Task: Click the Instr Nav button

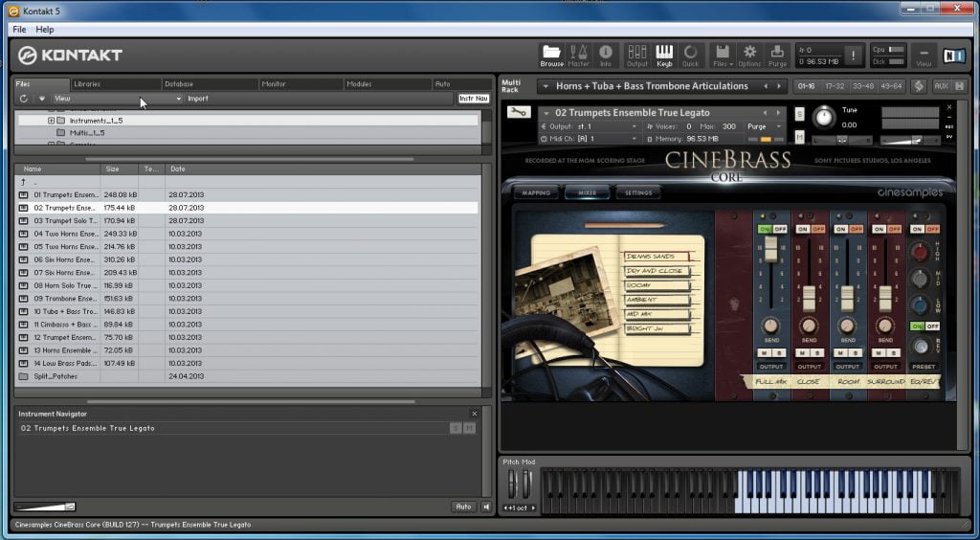Action: coord(473,98)
